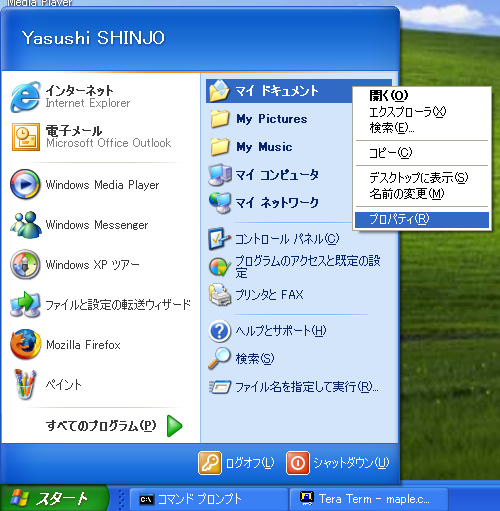This screenshot has width=500, height=511.
Task: Switch to コマンド プロンプト taskbar window
Action: click(x=209, y=499)
